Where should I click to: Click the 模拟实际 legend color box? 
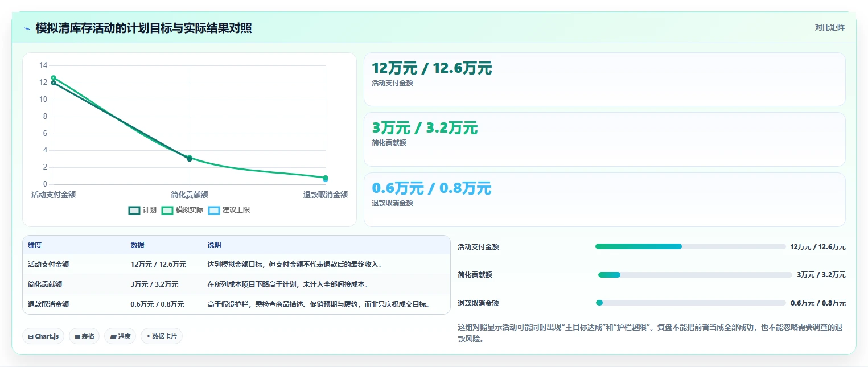[x=167, y=210]
